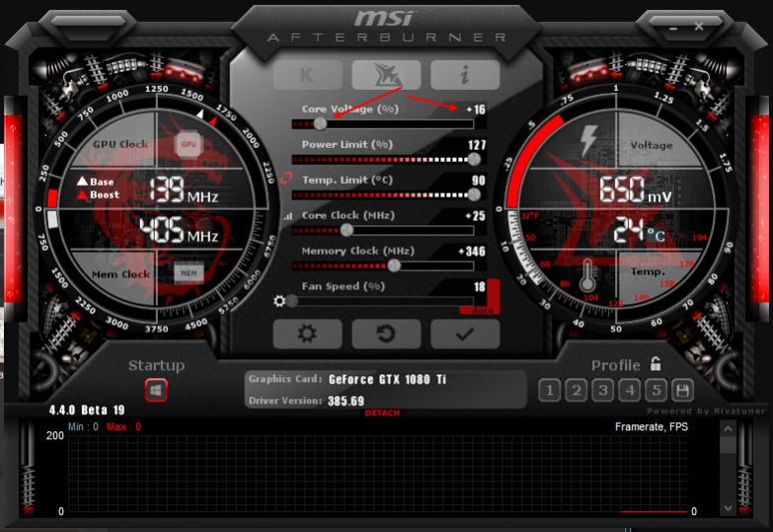The height and width of the screenshot is (532, 773).
Task: Click the Core Voltage slider handle
Action: pyautogui.click(x=320, y=123)
